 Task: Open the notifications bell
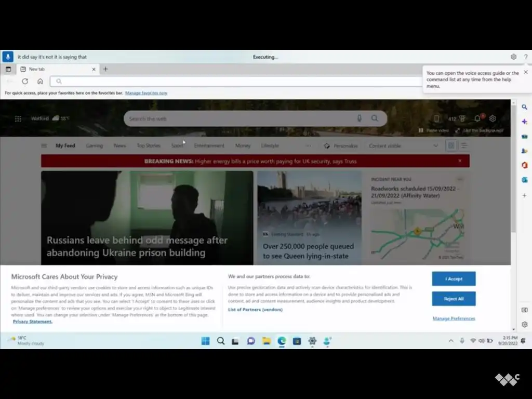(x=477, y=118)
